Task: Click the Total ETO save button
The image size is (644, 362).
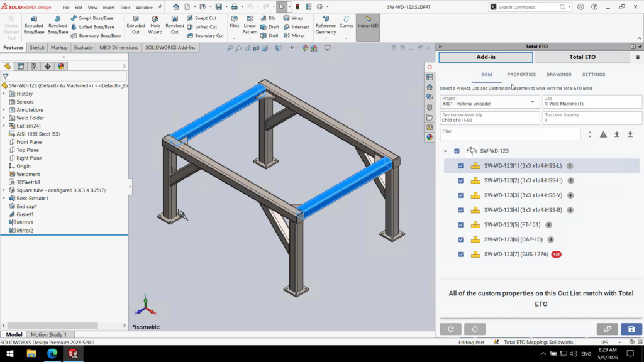Action: [631, 329]
